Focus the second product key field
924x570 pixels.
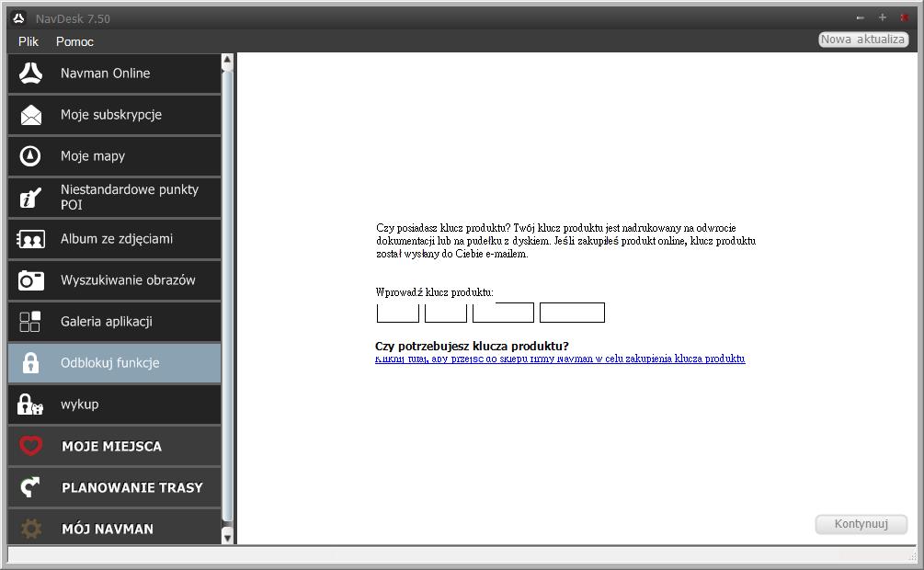coord(446,313)
